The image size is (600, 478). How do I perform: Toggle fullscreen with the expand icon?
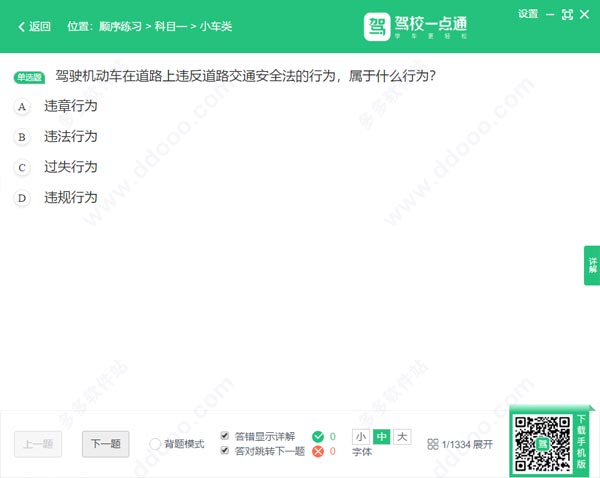point(567,15)
